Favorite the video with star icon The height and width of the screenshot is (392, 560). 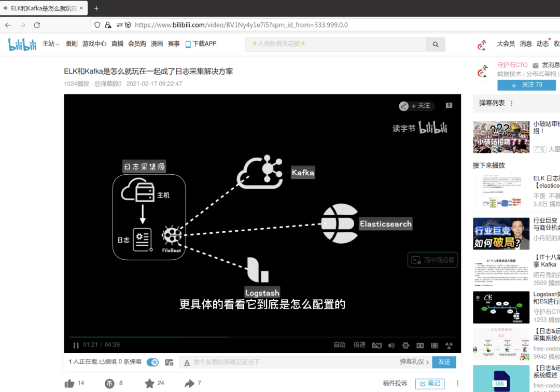pos(149,383)
